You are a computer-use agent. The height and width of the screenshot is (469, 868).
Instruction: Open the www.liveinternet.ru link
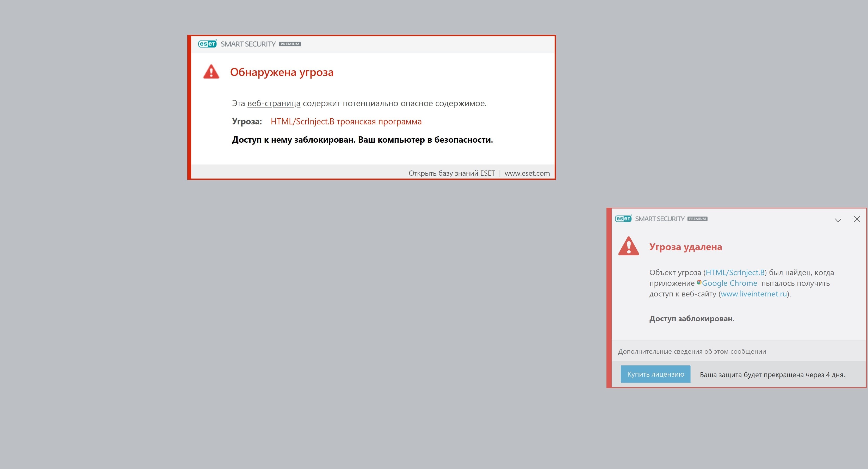click(753, 294)
